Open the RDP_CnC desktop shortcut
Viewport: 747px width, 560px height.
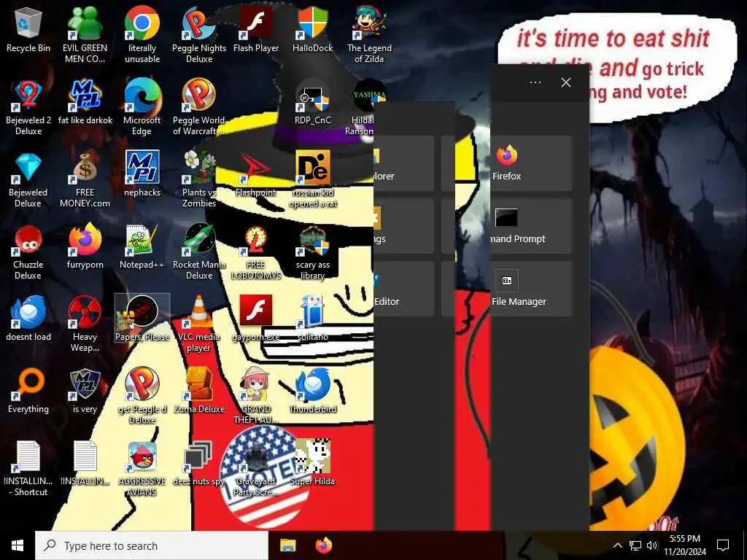[312, 102]
